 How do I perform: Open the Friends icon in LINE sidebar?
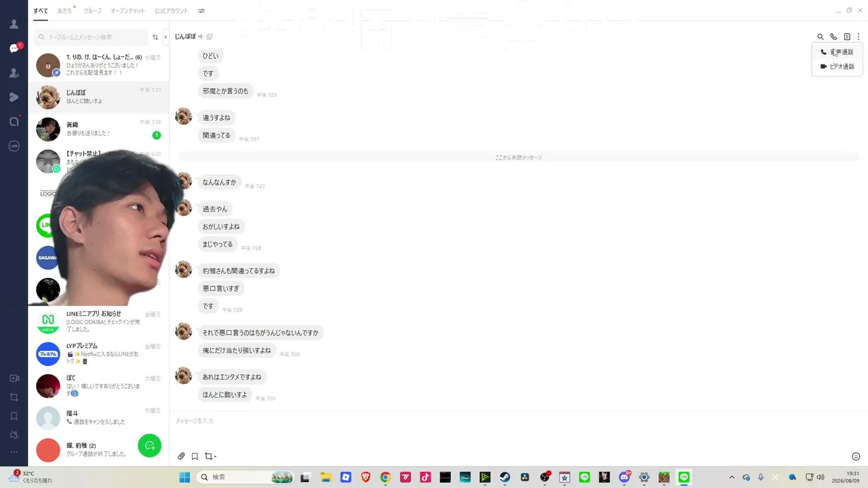coord(14,24)
